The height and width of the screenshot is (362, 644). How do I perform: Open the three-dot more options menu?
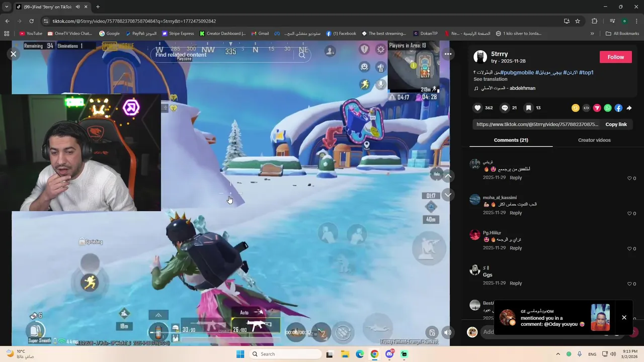[x=448, y=54]
